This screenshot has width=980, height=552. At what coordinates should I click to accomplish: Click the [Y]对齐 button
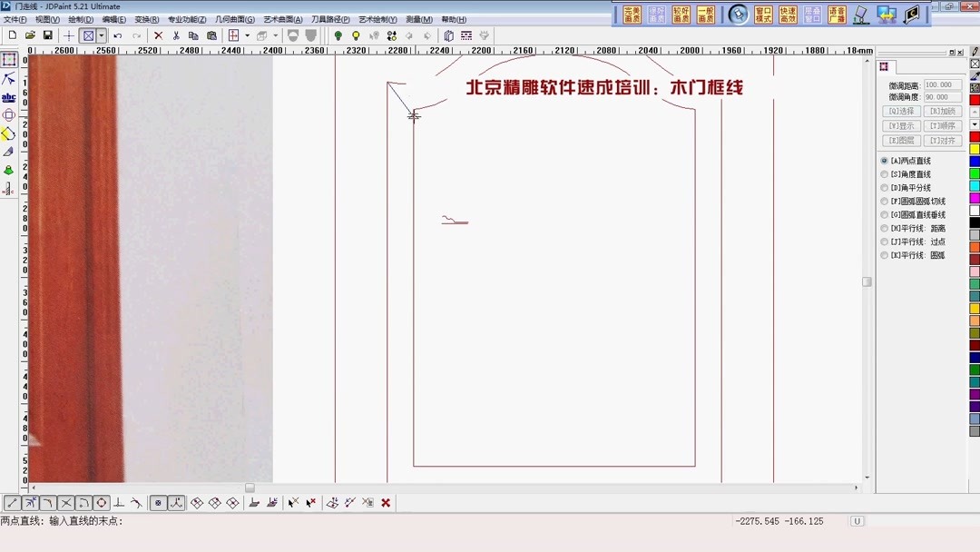pyautogui.click(x=943, y=140)
